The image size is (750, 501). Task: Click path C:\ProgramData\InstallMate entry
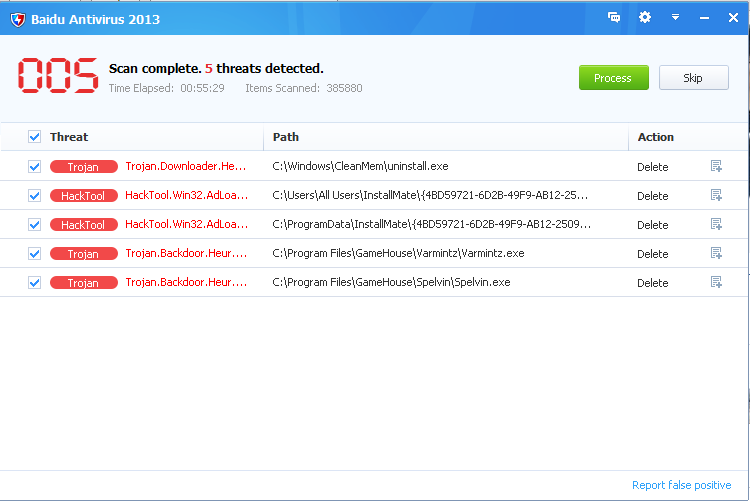pyautogui.click(x=431, y=224)
